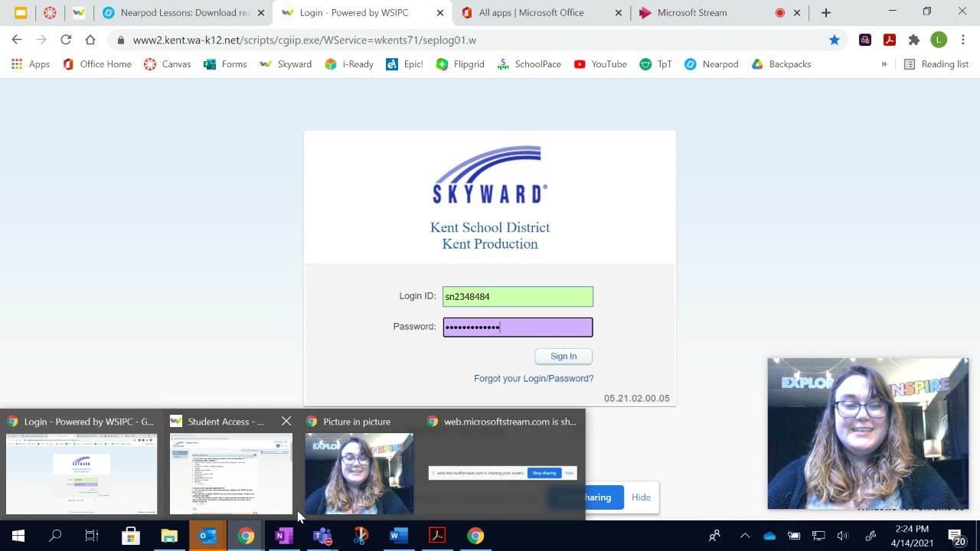The image size is (980, 551).
Task: Open the Adobe Acrobat extension in Chrome toolbar
Action: point(890,40)
